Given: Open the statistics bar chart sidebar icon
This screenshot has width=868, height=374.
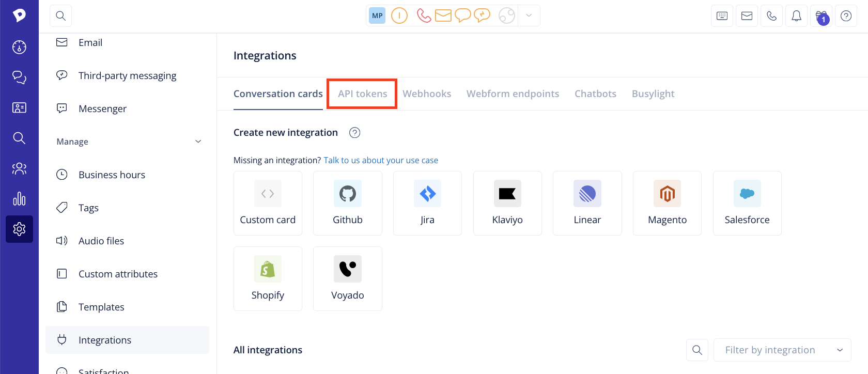Looking at the screenshot, I should click(x=19, y=199).
